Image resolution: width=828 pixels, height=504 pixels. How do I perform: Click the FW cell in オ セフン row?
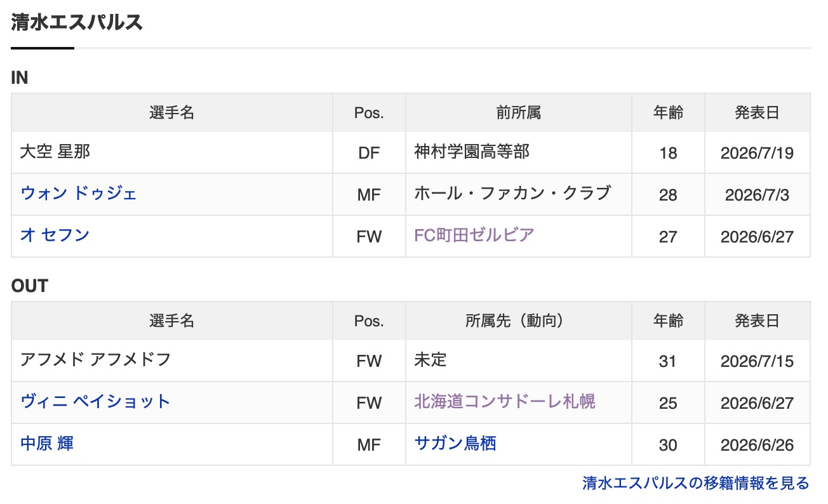click(x=369, y=237)
